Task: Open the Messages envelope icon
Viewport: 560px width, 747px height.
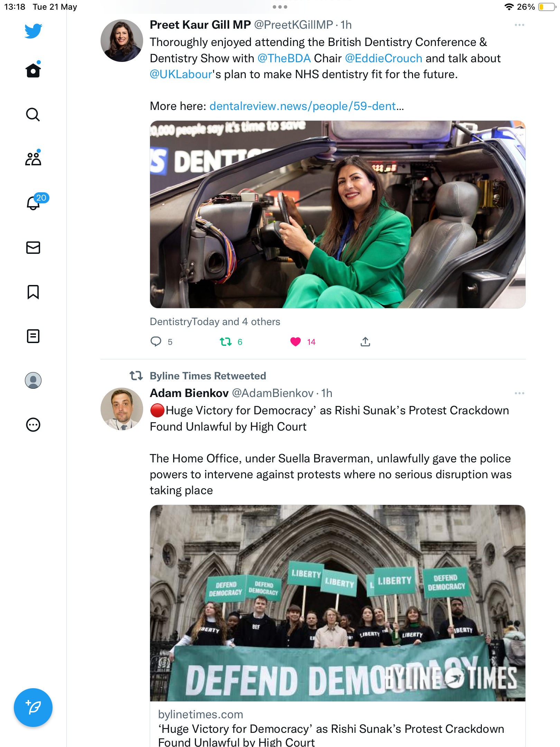Action: (33, 248)
